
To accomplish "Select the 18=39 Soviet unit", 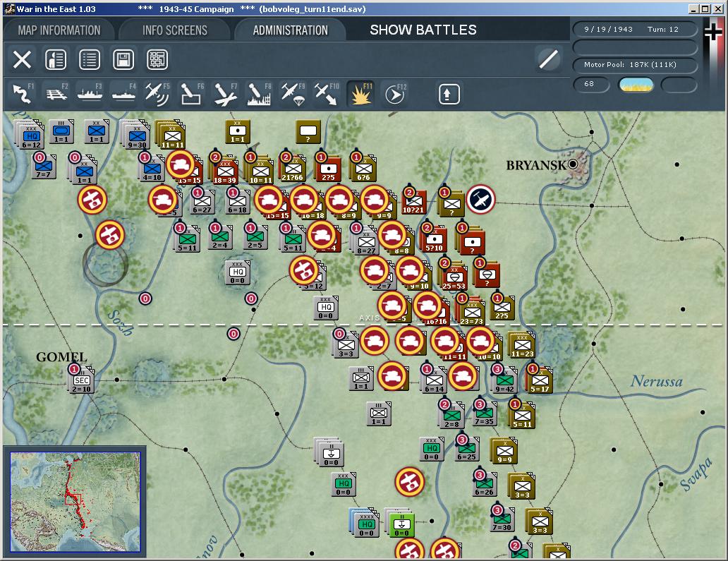I will click(x=225, y=172).
